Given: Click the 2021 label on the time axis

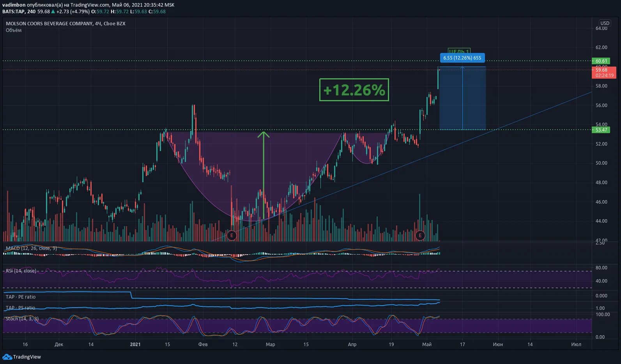Looking at the screenshot, I should point(135,344).
